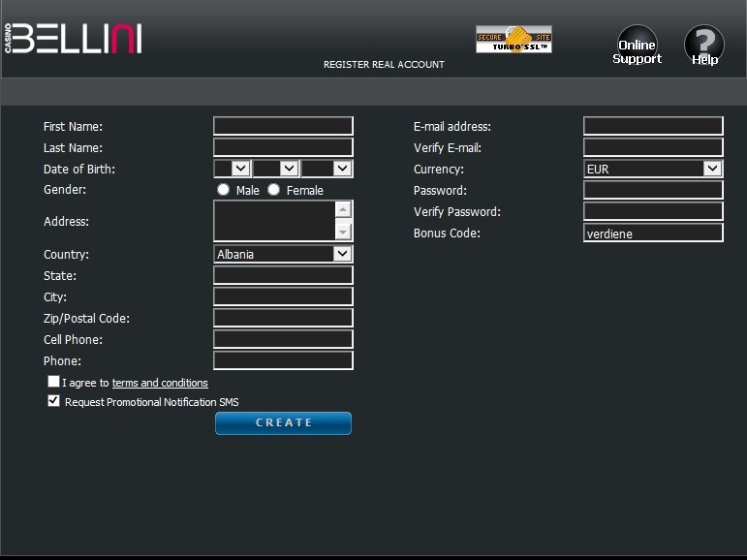The width and height of the screenshot is (747, 560).
Task: Open the third Date of Birth dropdown
Action: coord(327,169)
